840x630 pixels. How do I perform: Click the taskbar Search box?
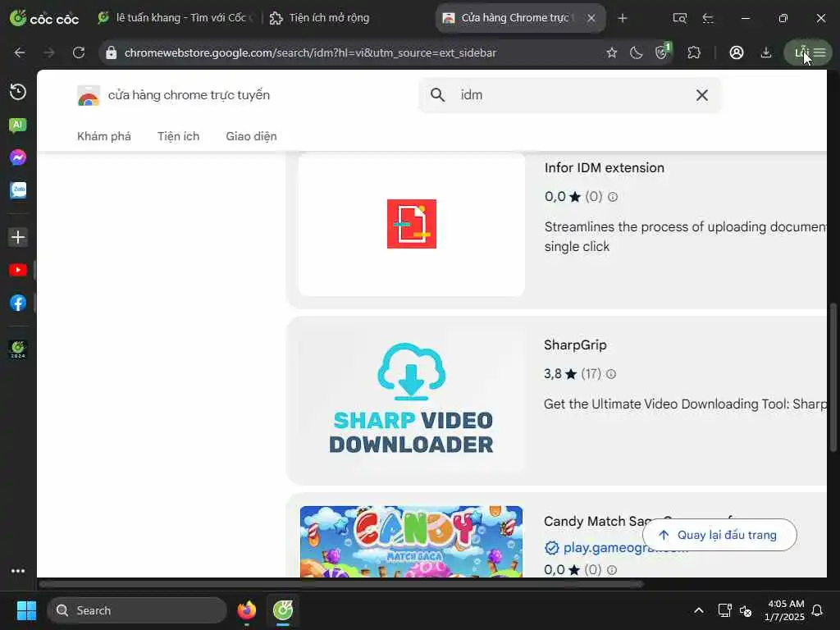coord(137,610)
